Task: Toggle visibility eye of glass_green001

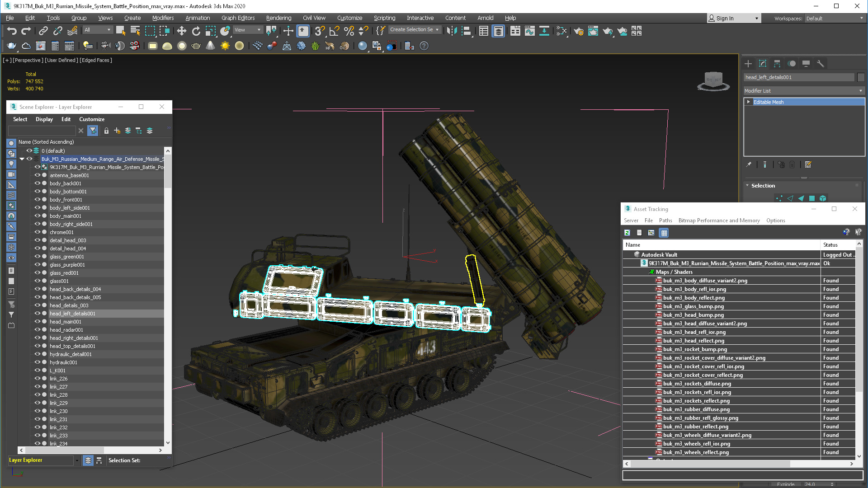Action: pyautogui.click(x=38, y=257)
